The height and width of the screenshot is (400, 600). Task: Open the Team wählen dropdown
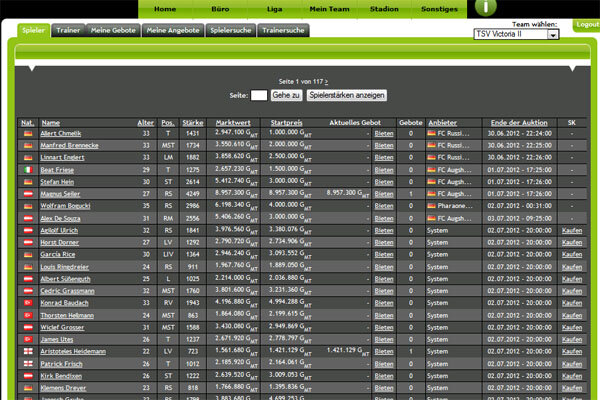(x=516, y=34)
